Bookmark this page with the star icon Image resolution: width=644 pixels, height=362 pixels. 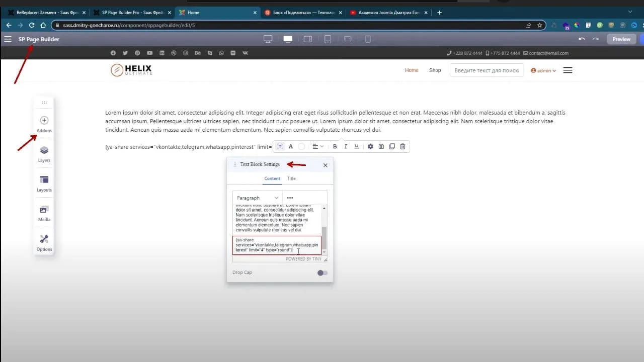click(539, 25)
